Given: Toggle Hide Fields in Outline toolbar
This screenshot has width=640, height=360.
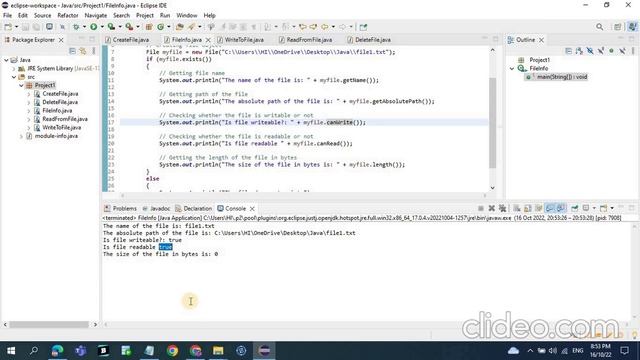Looking at the screenshot, I should [590, 51].
